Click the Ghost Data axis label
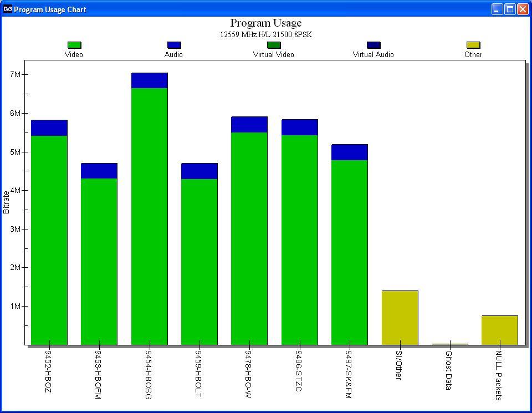 [x=448, y=370]
